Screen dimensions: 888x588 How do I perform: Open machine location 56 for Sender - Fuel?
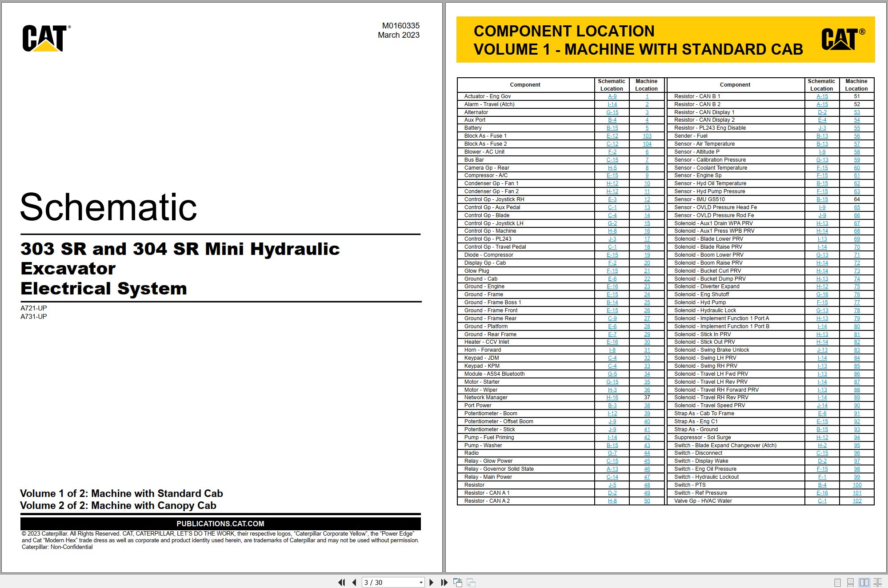coord(857,136)
